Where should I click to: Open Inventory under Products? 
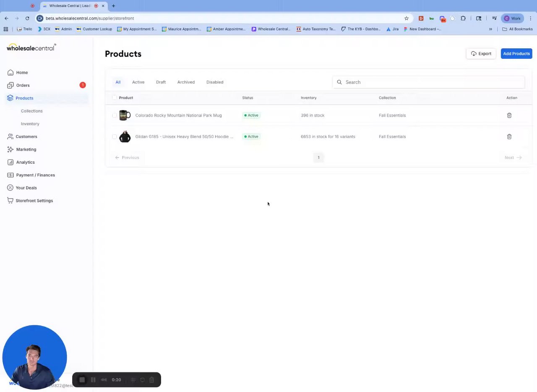(x=30, y=124)
